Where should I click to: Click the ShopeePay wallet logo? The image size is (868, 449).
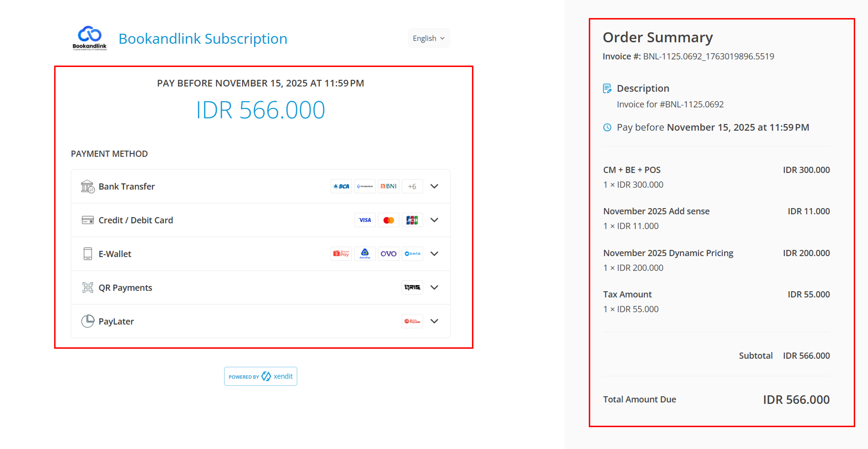tap(341, 254)
